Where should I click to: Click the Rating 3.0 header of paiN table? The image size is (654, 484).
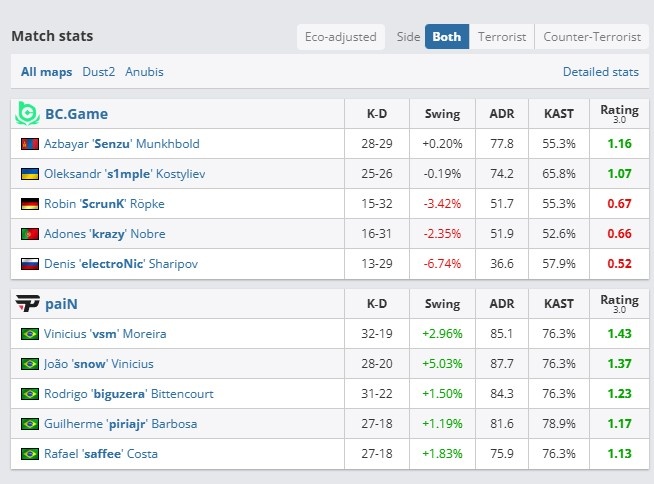pyautogui.click(x=619, y=304)
